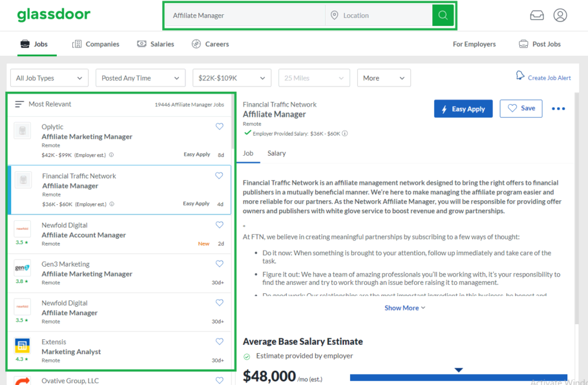Open the Create Job Alert link
Screen dimensions: 588x385
point(549,78)
